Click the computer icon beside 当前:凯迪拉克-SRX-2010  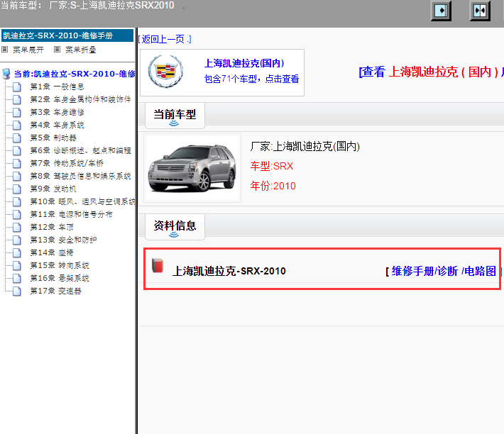coord(6,74)
